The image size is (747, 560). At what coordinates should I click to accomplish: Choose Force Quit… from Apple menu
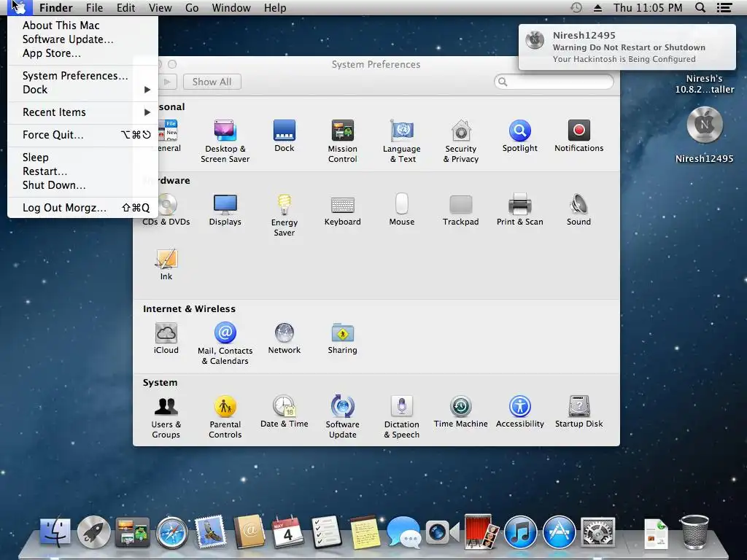click(83, 135)
